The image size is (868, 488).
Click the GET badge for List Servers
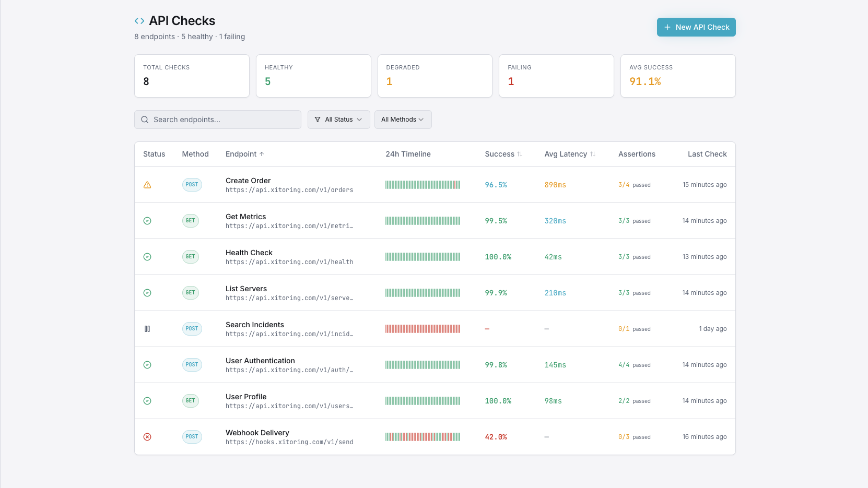click(x=190, y=293)
